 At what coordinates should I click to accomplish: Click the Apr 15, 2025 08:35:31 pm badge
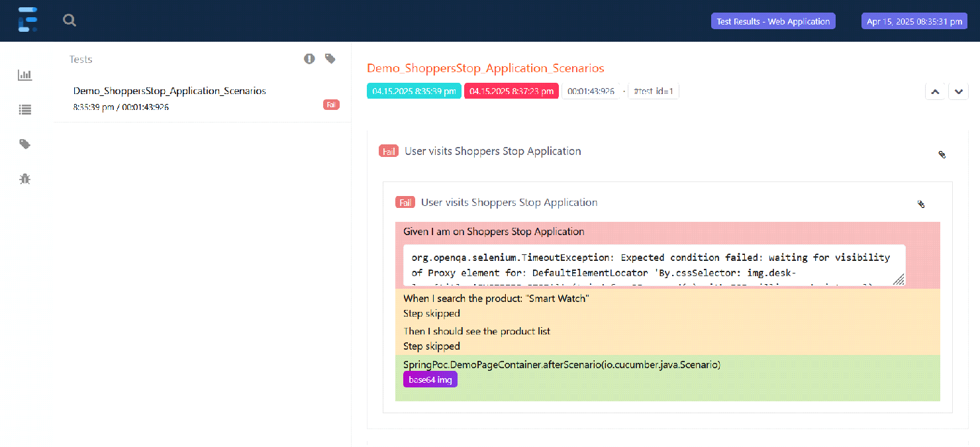[x=914, y=21]
